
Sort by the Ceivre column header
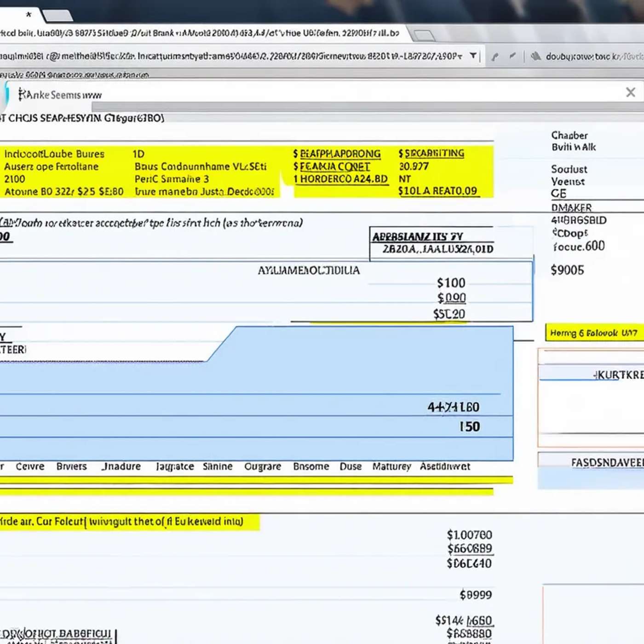pos(30,466)
